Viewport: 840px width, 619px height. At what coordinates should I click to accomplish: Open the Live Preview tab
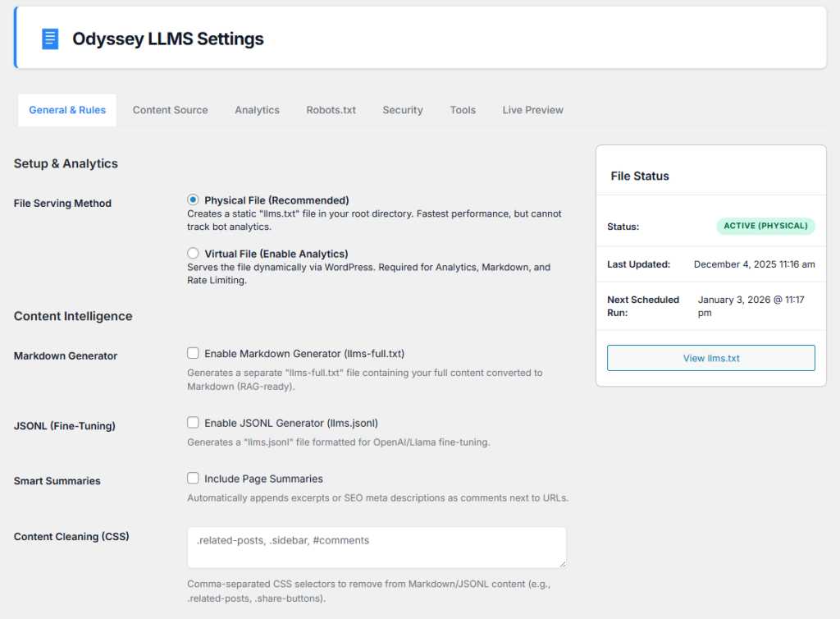(x=532, y=109)
